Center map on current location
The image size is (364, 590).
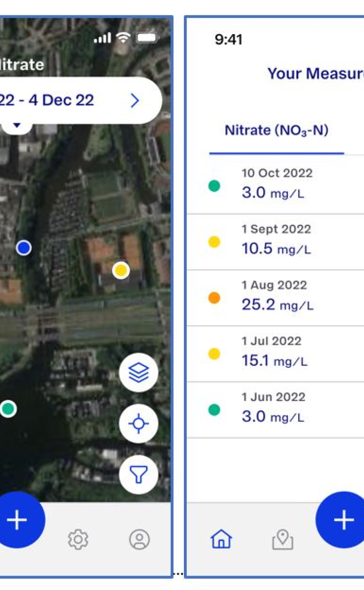pos(139,424)
